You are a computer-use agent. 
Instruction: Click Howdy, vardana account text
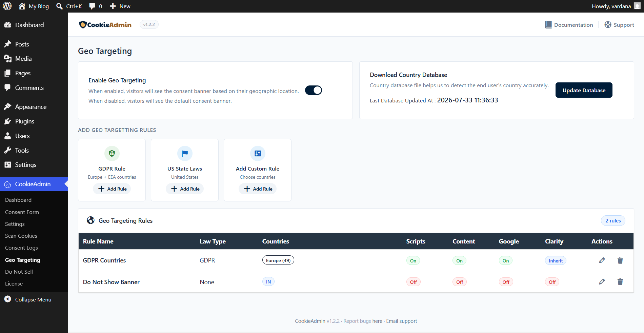[x=611, y=6]
